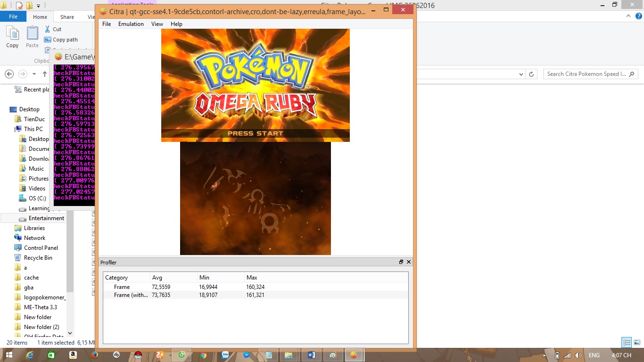Viewport: 644px width, 362px height.
Task: Select the Max value 161,321
Action: pyautogui.click(x=255, y=295)
